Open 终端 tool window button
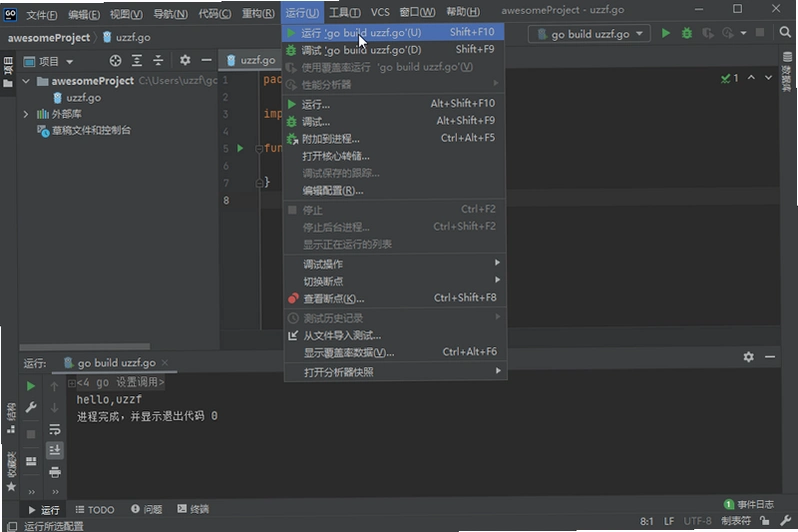Viewport: 798px width, 532px height. [193, 509]
